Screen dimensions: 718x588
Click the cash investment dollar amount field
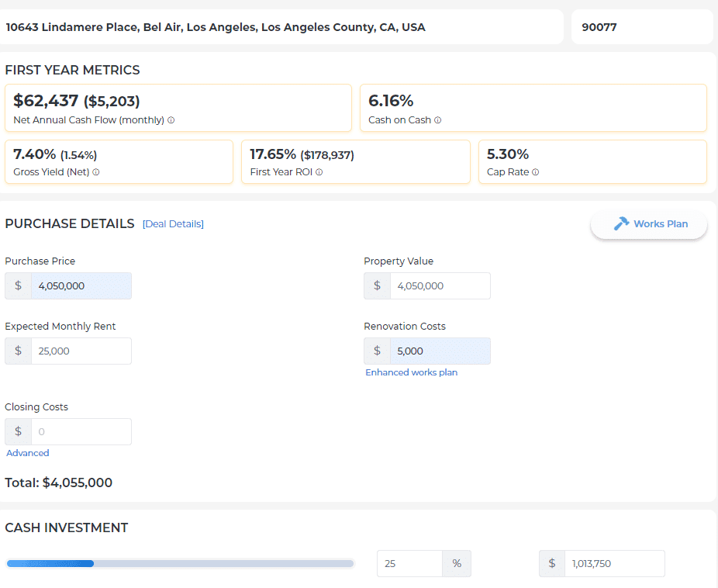pos(615,564)
